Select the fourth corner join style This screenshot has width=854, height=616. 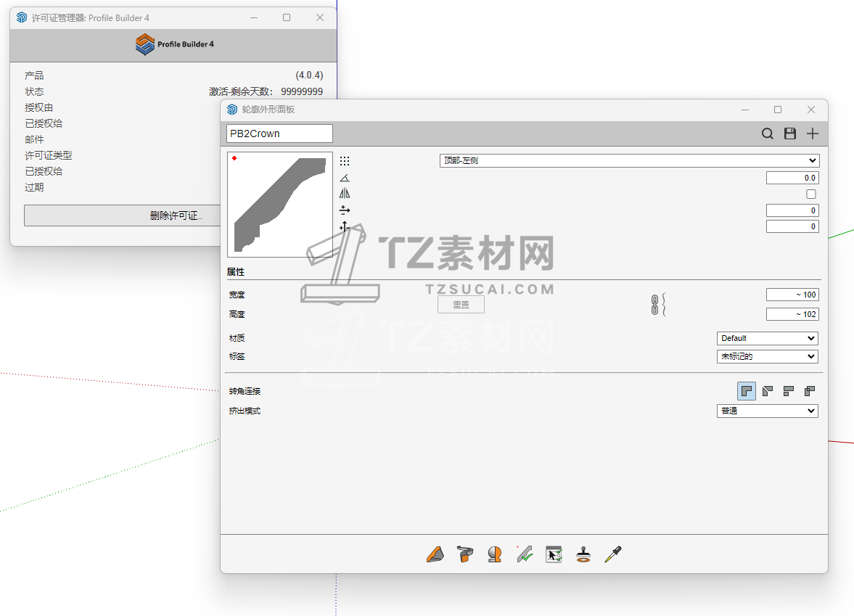click(810, 391)
